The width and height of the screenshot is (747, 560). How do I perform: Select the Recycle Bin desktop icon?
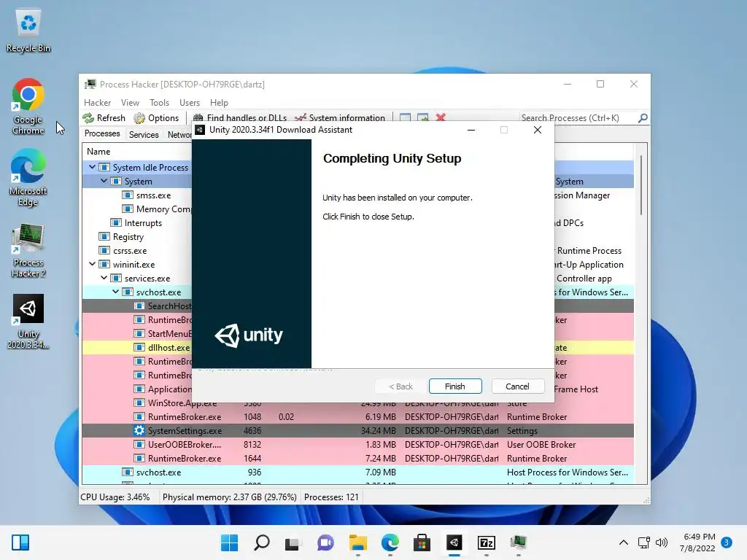(x=28, y=31)
